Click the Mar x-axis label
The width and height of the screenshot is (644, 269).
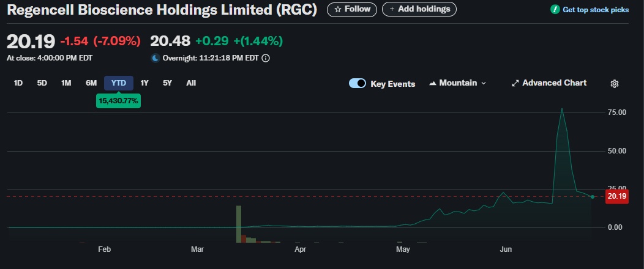point(198,249)
